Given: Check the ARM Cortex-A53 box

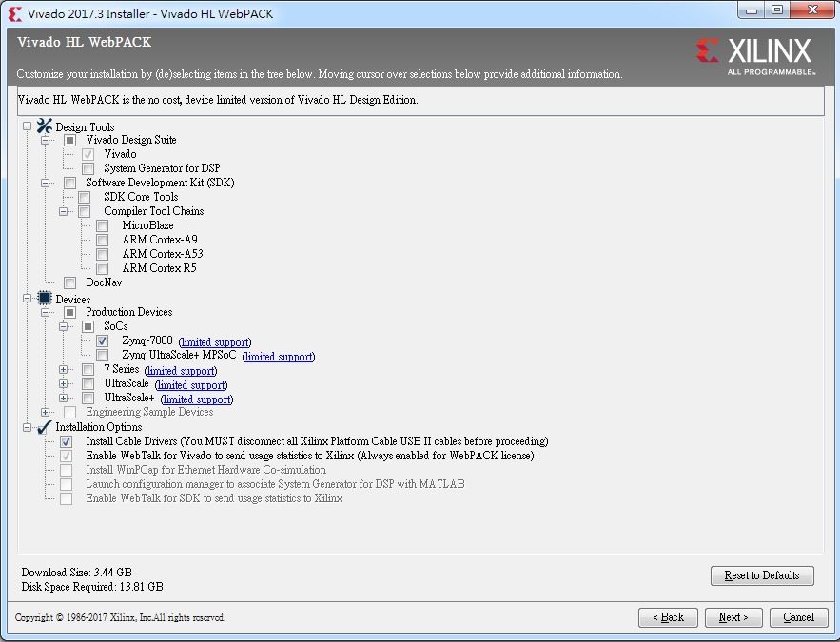Looking at the screenshot, I should pyautogui.click(x=103, y=254).
